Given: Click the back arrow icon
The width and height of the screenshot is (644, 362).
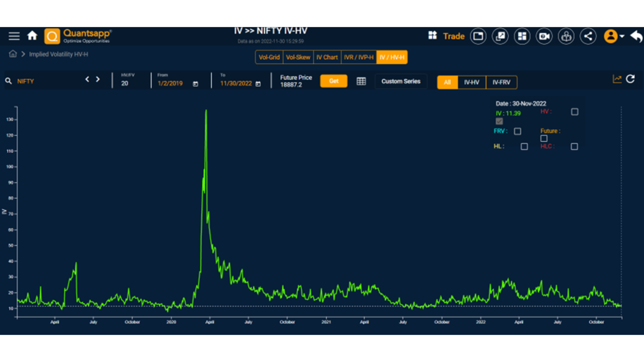Looking at the screenshot, I should pyautogui.click(x=636, y=36).
